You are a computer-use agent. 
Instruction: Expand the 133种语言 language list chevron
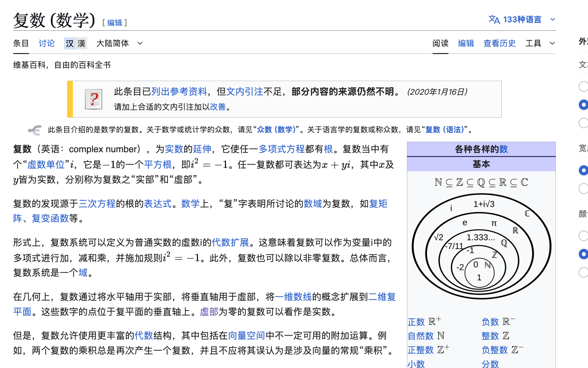[x=553, y=20]
